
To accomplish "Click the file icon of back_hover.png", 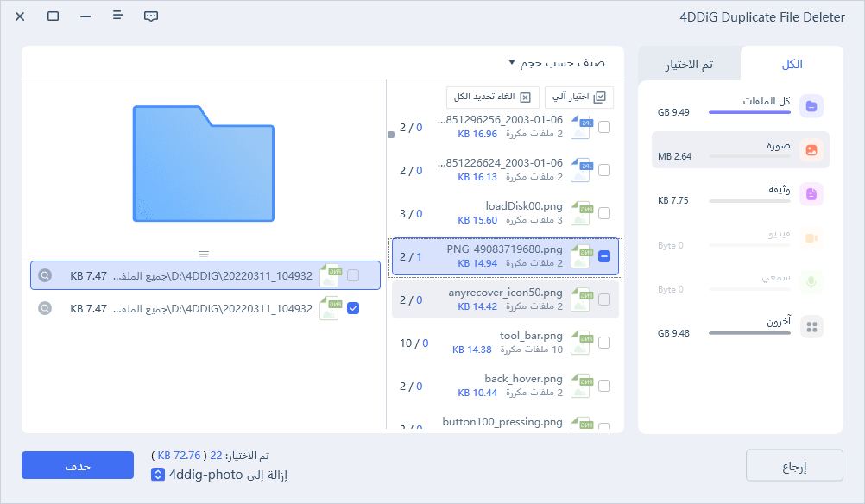I will coord(582,386).
